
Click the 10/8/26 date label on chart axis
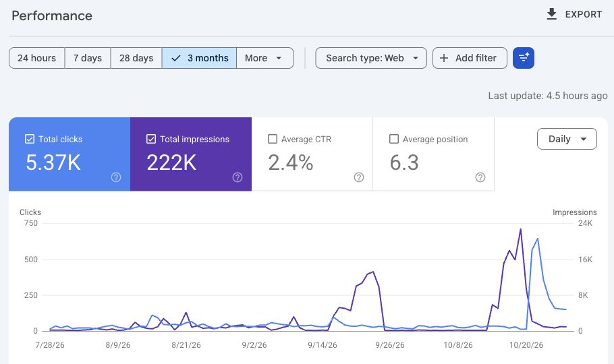(x=458, y=345)
